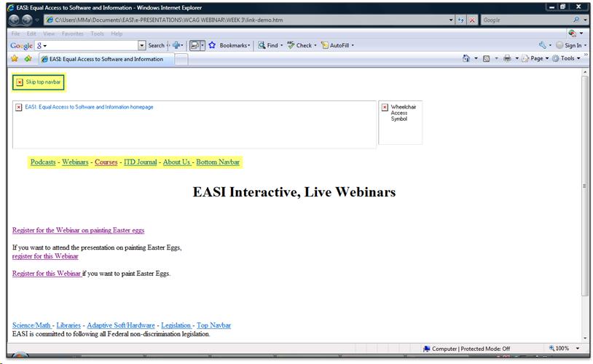Expand the Page menu dropdown
This screenshot has height=364, width=593.
(547, 58)
